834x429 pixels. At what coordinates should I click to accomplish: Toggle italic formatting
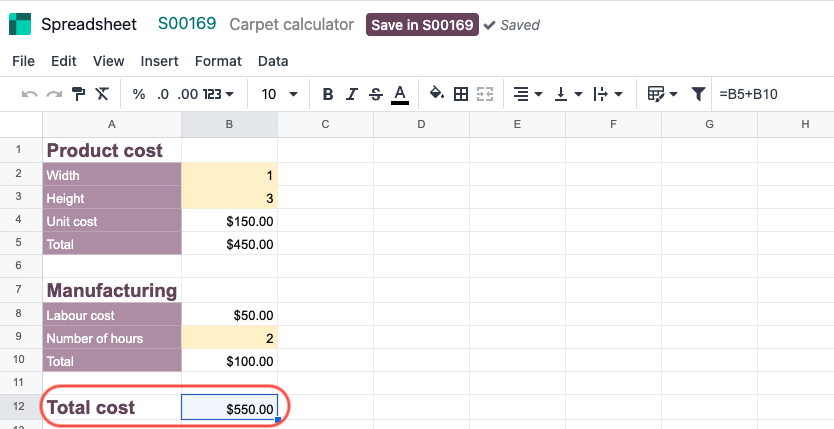click(352, 94)
